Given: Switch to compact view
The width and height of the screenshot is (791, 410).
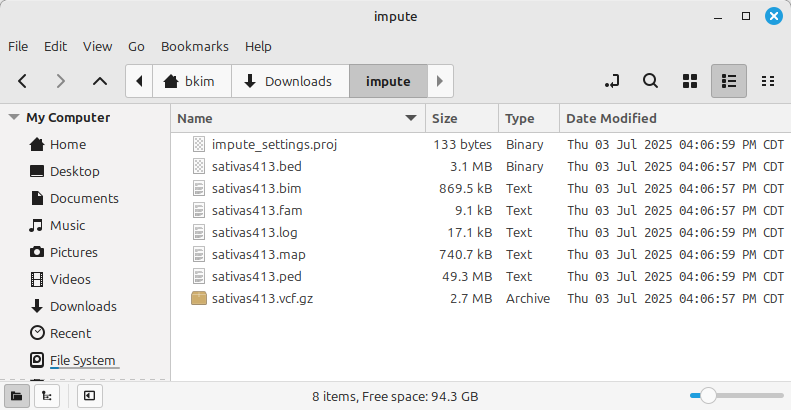Looking at the screenshot, I should pyautogui.click(x=768, y=81).
